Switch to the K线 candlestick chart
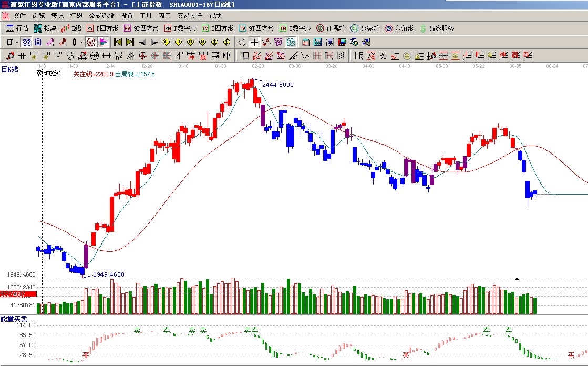588x366 pixels. click(71, 28)
